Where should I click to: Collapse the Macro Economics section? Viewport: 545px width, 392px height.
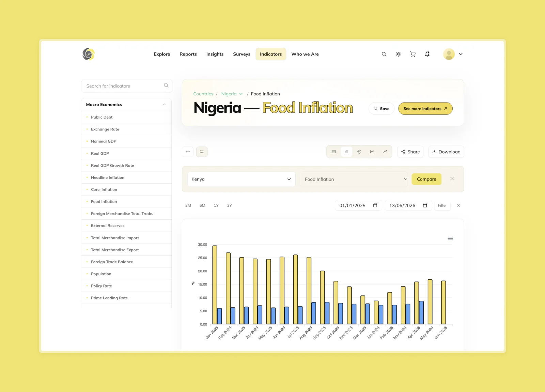[x=164, y=105]
